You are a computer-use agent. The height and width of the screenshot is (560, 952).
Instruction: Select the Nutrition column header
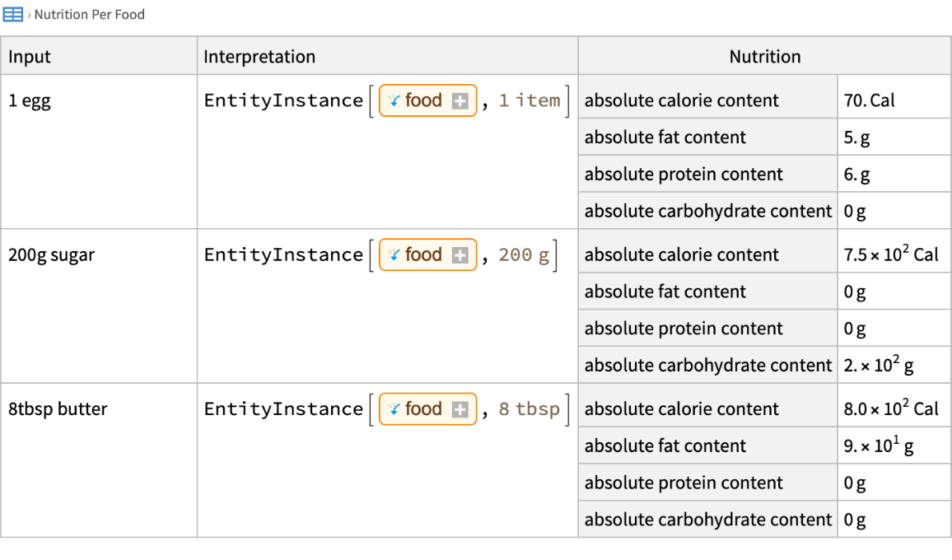pyautogui.click(x=764, y=57)
